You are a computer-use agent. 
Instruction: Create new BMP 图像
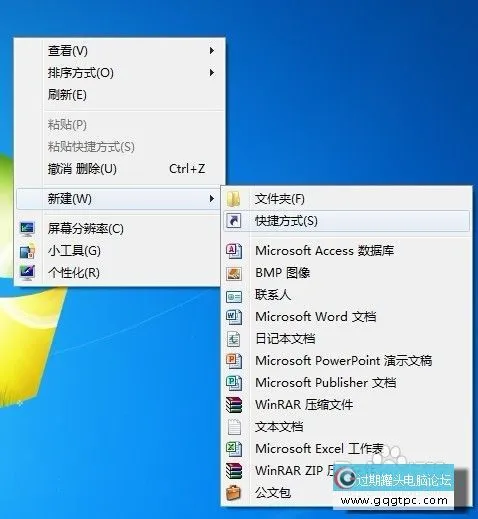point(347,273)
